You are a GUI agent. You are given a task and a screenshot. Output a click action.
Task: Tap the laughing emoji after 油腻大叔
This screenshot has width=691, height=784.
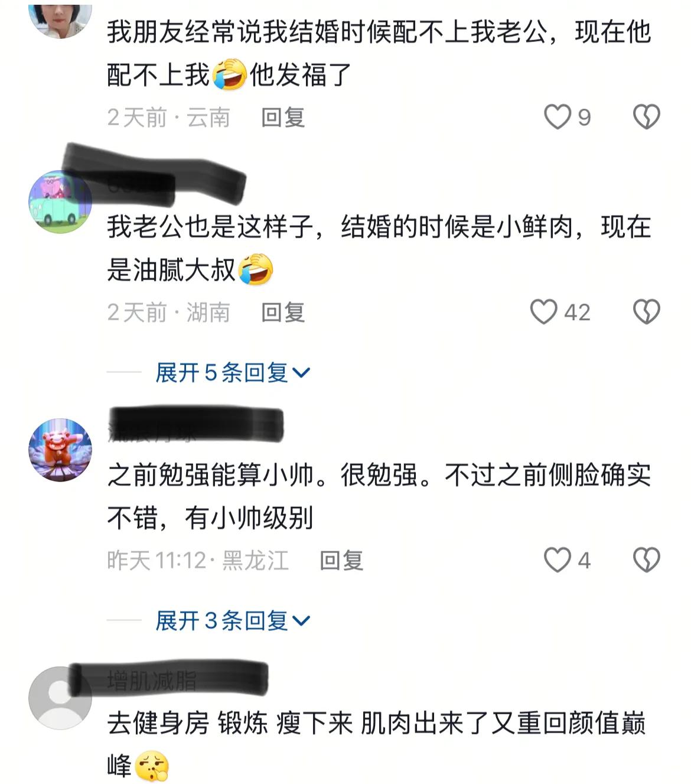pos(255,270)
